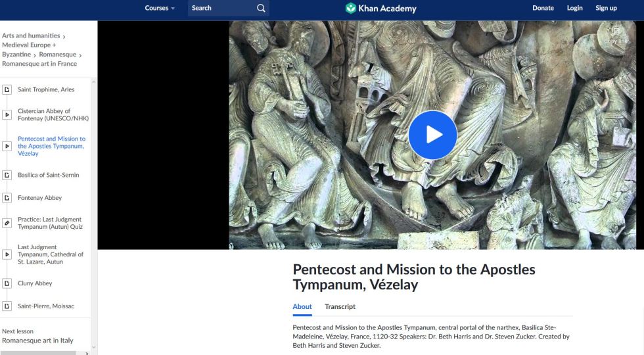
Task: Open next lesson Romanesque art in Italy
Action: tap(38, 341)
